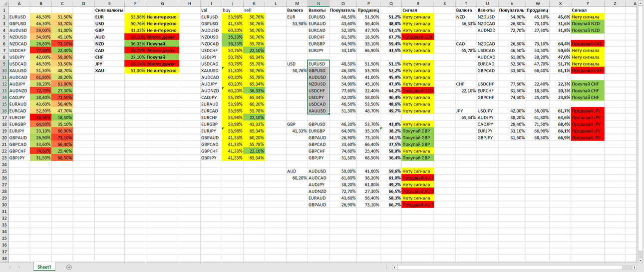Click the Select All corner of the grid
Image resolution: width=644 pixels, height=272 pixels.
(4, 3)
